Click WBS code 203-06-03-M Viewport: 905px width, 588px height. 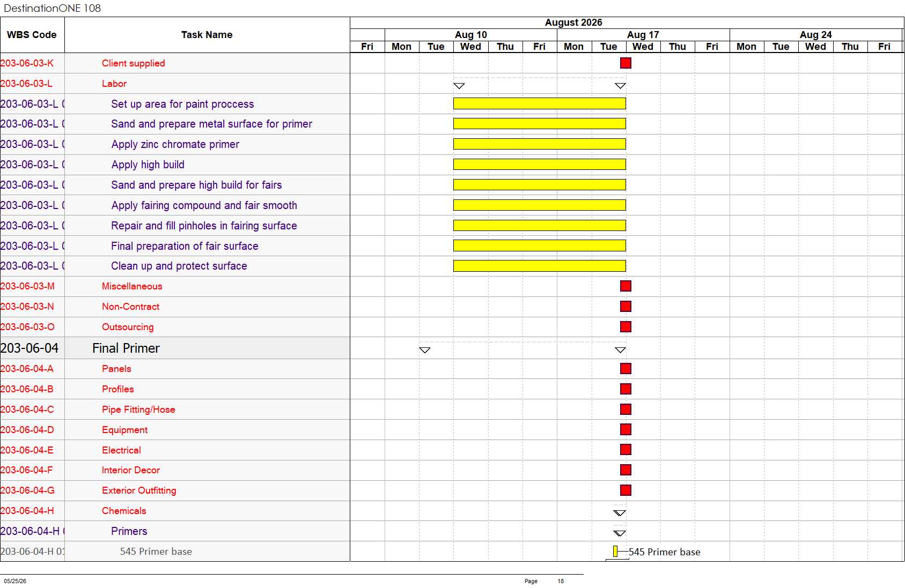tap(27, 286)
